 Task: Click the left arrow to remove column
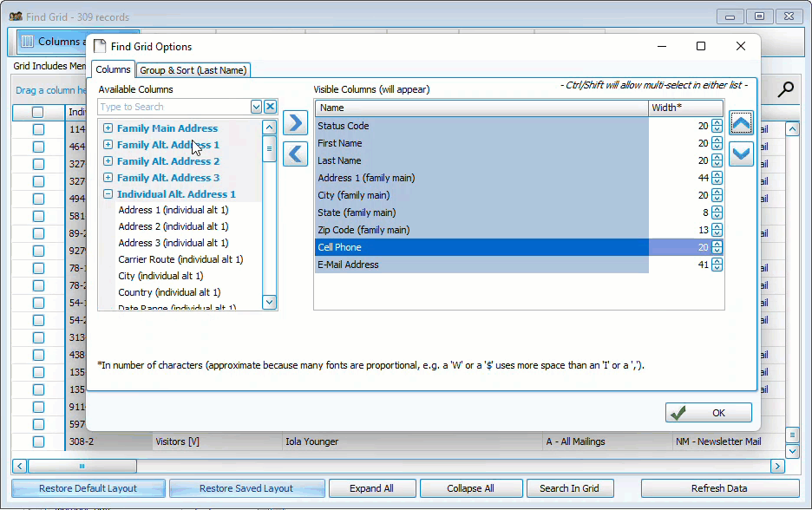pyautogui.click(x=296, y=154)
